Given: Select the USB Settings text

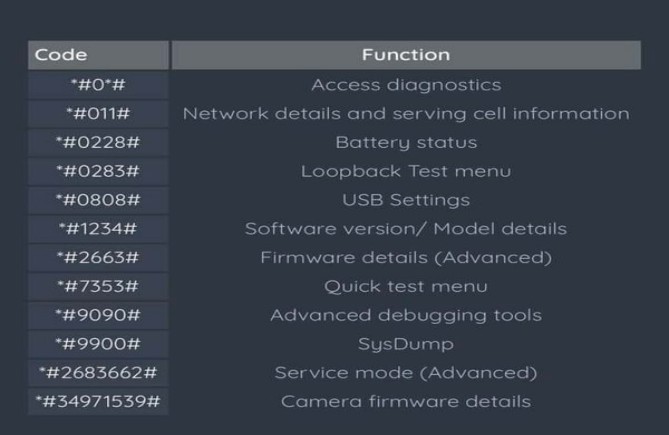Looking at the screenshot, I should [406, 200].
